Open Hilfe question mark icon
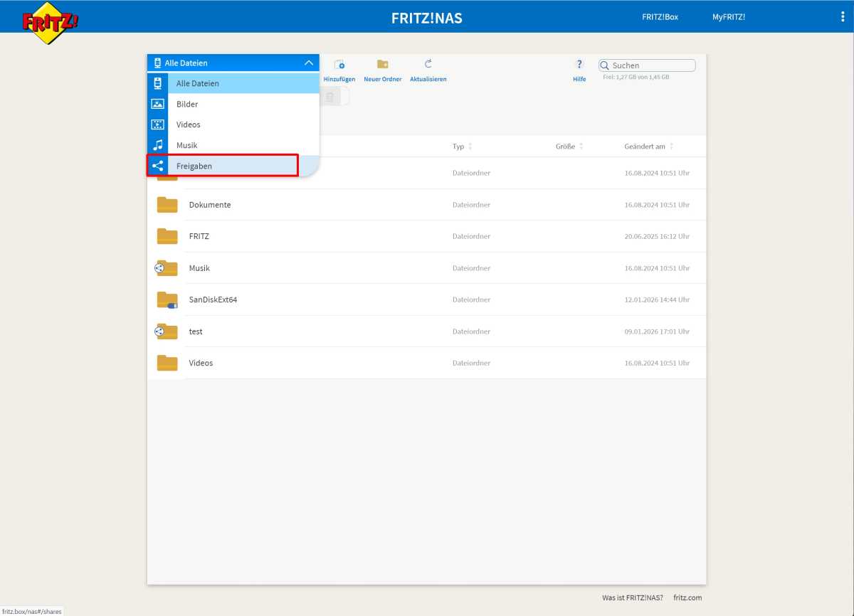The image size is (854, 616). [x=579, y=64]
